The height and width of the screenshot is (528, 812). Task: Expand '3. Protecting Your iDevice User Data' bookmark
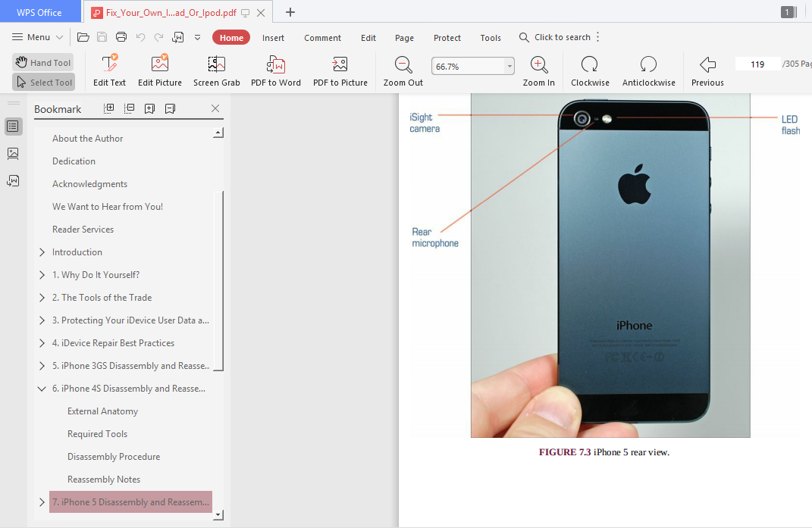pos(42,320)
